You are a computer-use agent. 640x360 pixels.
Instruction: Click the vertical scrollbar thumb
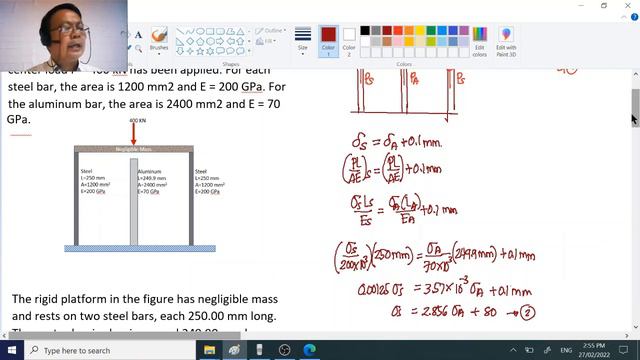635,108
